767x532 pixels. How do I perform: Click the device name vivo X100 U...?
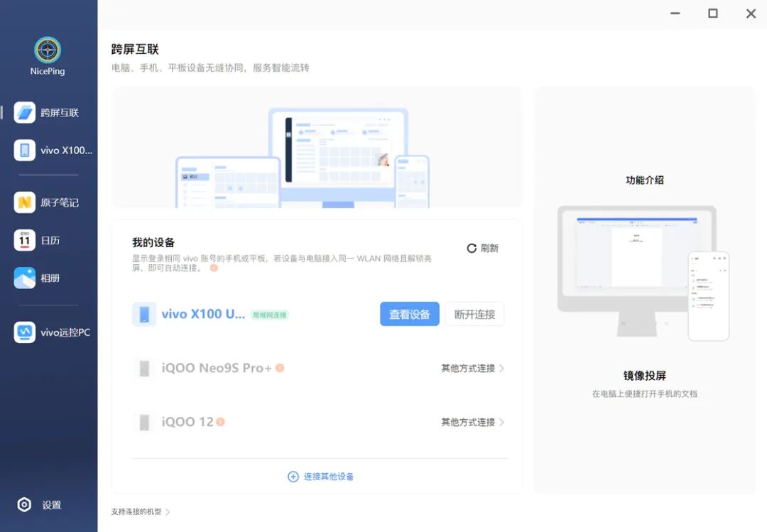coord(204,314)
